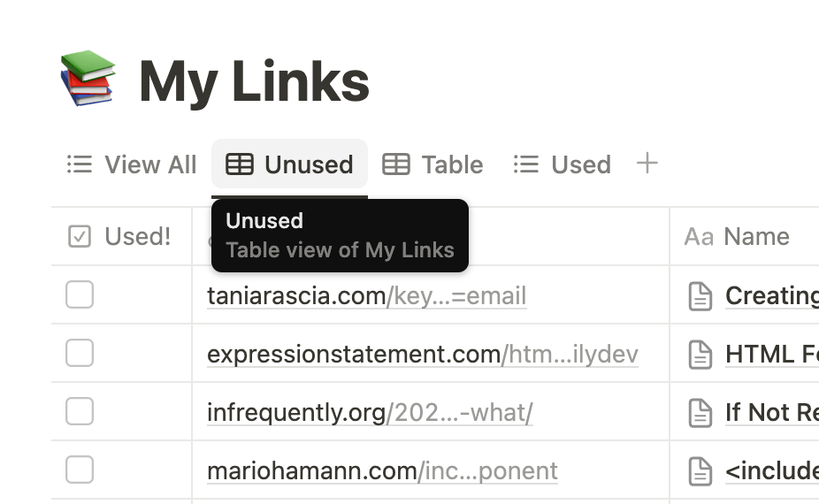Image resolution: width=819 pixels, height=504 pixels.
Task: Mark mariohamann.com row as used
Action: pos(80,470)
